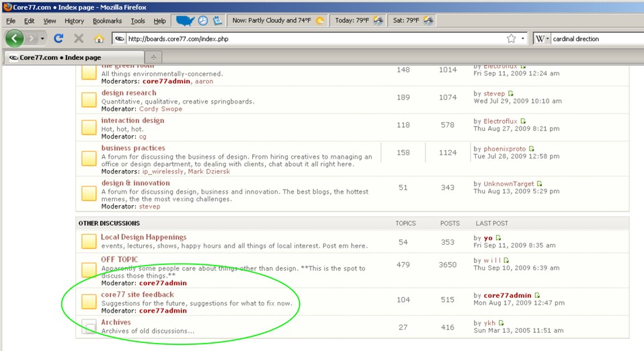Open the core77 site feedback forum
The width and height of the screenshot is (644, 351).
(138, 295)
